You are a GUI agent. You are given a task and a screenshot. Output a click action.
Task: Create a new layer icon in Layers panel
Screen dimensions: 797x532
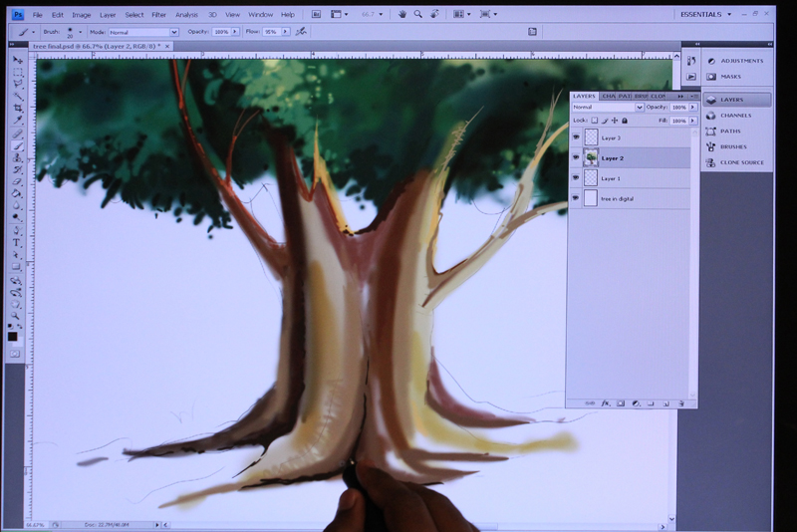click(x=665, y=403)
